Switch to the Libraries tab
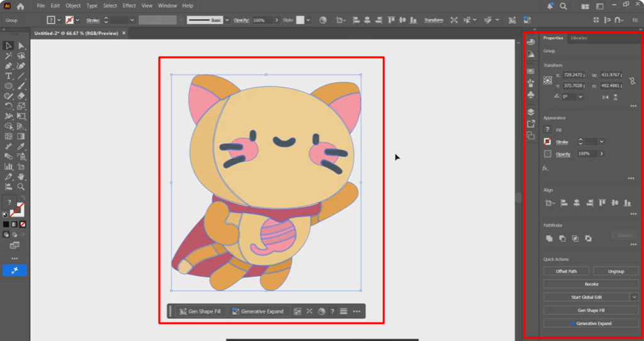The width and height of the screenshot is (644, 341). tap(579, 38)
